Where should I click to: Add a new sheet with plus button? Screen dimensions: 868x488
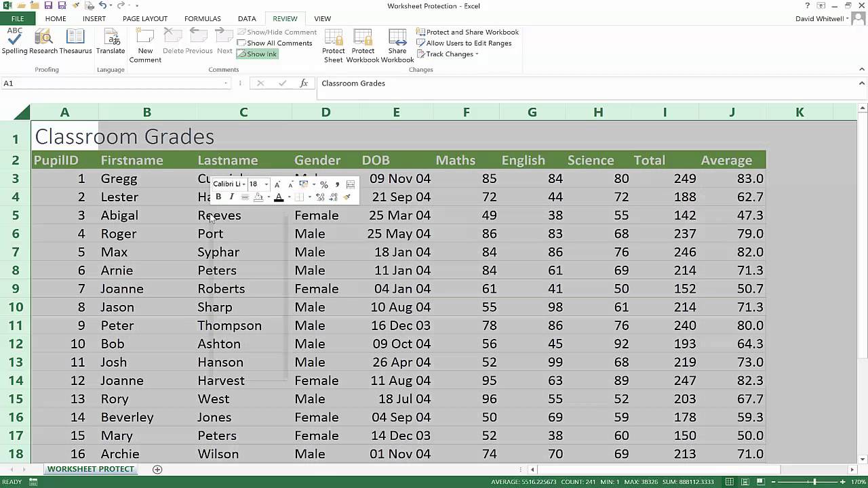coord(157,469)
